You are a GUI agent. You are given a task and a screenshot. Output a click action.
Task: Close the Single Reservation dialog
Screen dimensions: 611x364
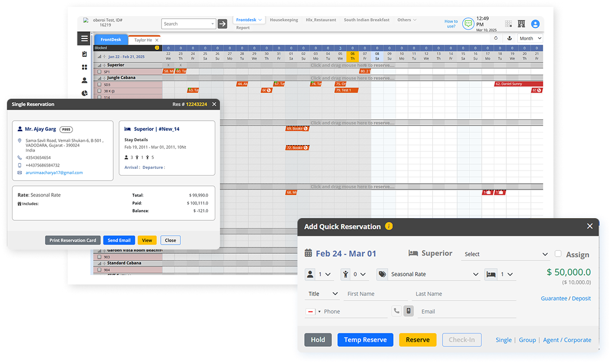click(214, 104)
